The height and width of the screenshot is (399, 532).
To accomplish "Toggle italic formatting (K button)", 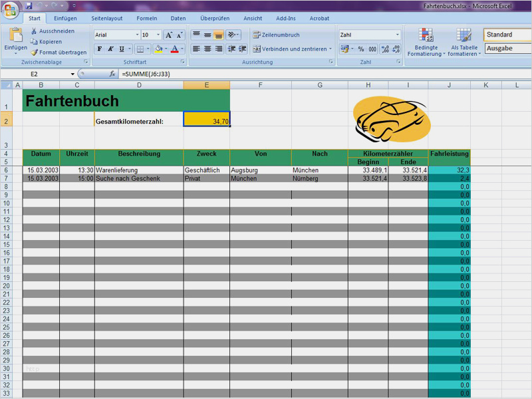I will coord(110,49).
